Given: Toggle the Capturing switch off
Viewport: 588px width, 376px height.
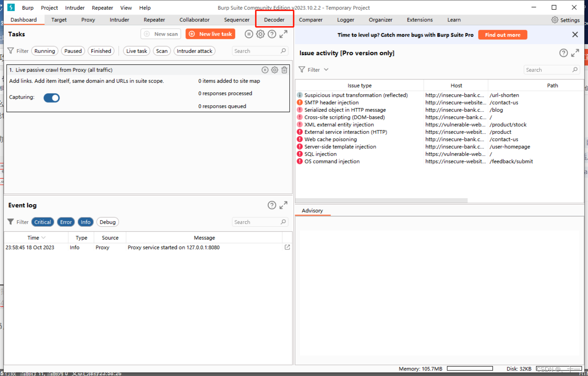Looking at the screenshot, I should [x=51, y=97].
